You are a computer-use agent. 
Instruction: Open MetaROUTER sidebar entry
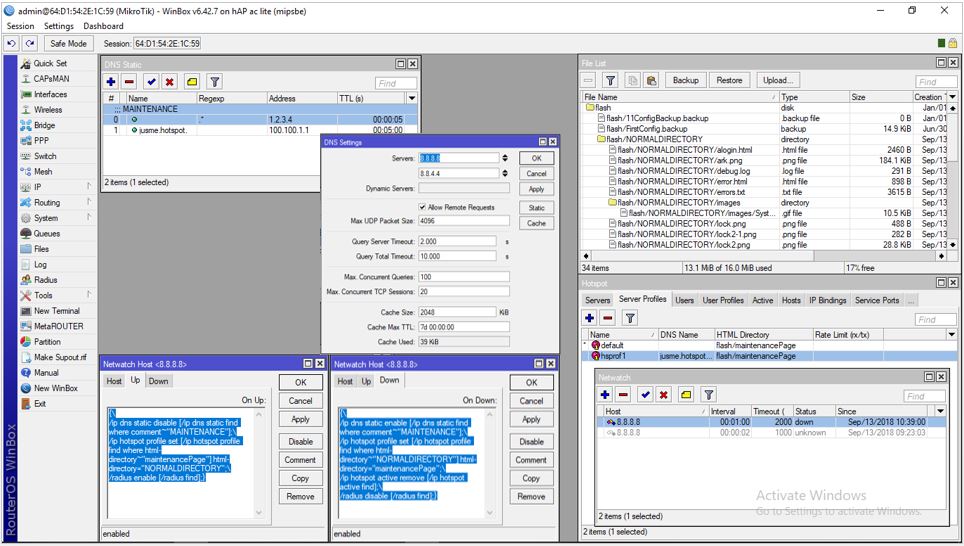click(x=58, y=326)
